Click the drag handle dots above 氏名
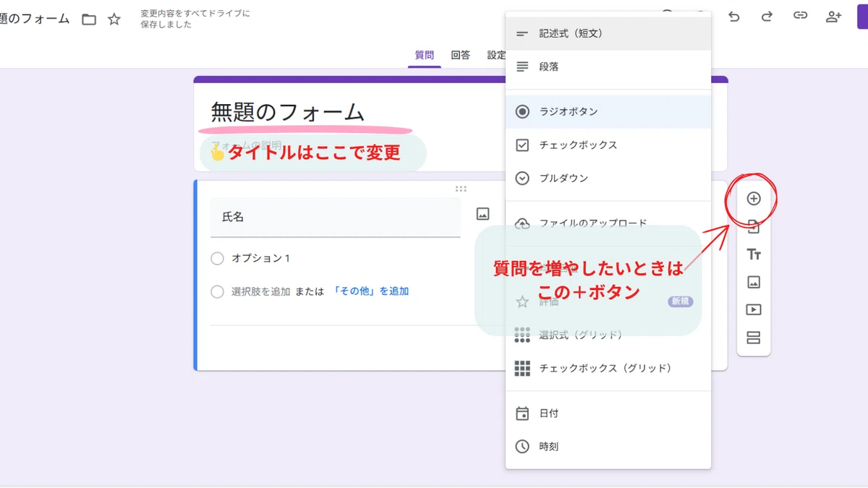This screenshot has width=868, height=488. [x=461, y=189]
